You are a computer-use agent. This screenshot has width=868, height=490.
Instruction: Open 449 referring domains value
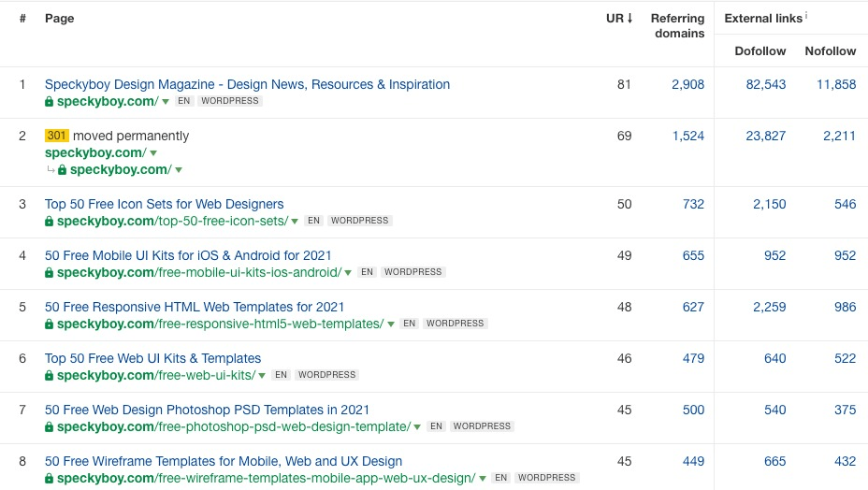click(693, 461)
